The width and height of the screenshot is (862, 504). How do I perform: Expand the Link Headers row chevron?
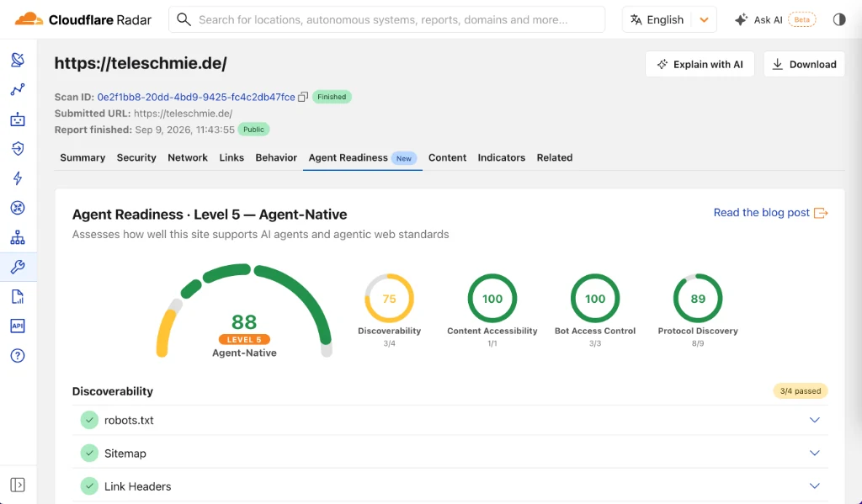(x=815, y=486)
